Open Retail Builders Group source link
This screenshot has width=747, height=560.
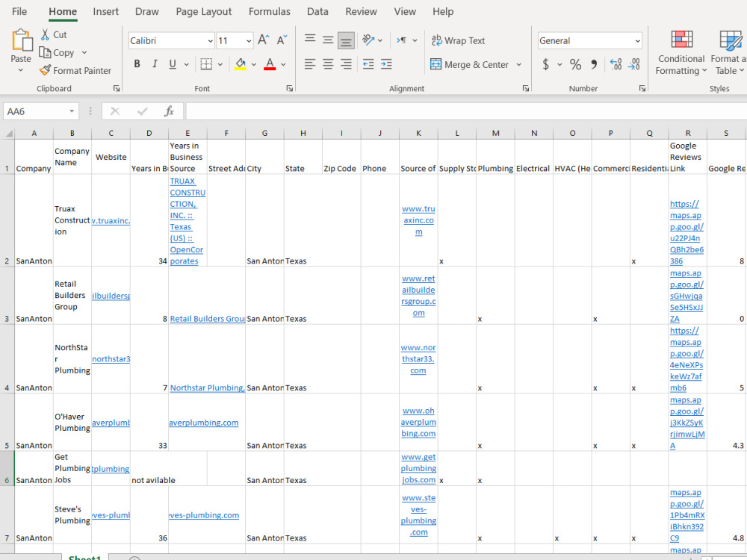(x=207, y=319)
